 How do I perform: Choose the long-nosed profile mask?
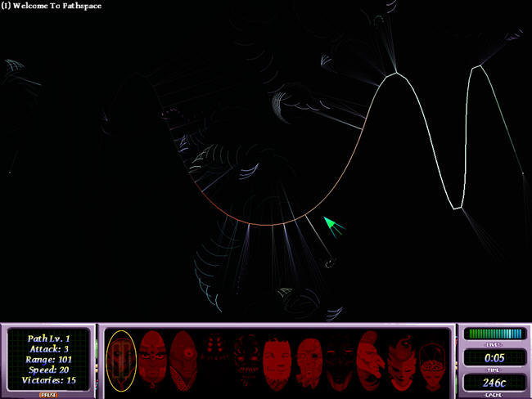(x=370, y=361)
